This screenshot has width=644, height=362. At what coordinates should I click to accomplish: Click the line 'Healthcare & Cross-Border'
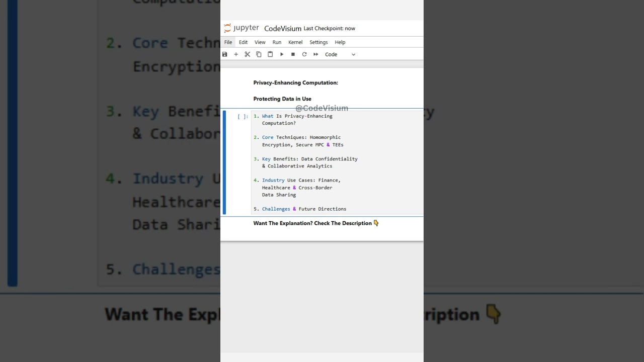[297, 188]
